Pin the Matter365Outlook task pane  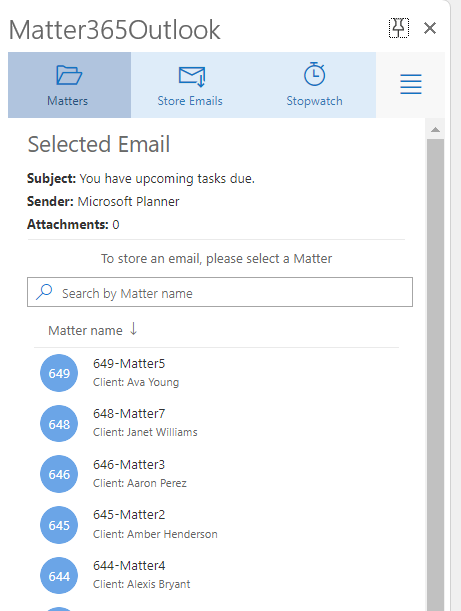[x=399, y=28]
